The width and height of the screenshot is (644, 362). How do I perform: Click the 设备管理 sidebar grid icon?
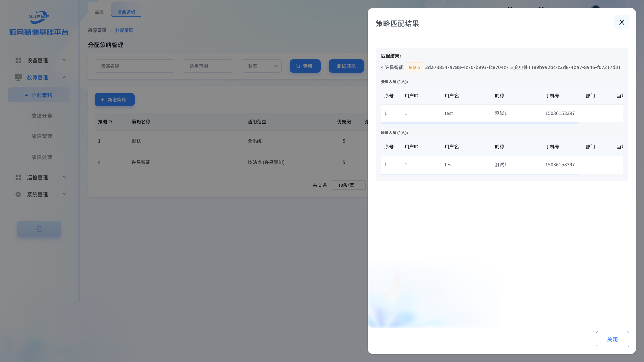(x=18, y=60)
